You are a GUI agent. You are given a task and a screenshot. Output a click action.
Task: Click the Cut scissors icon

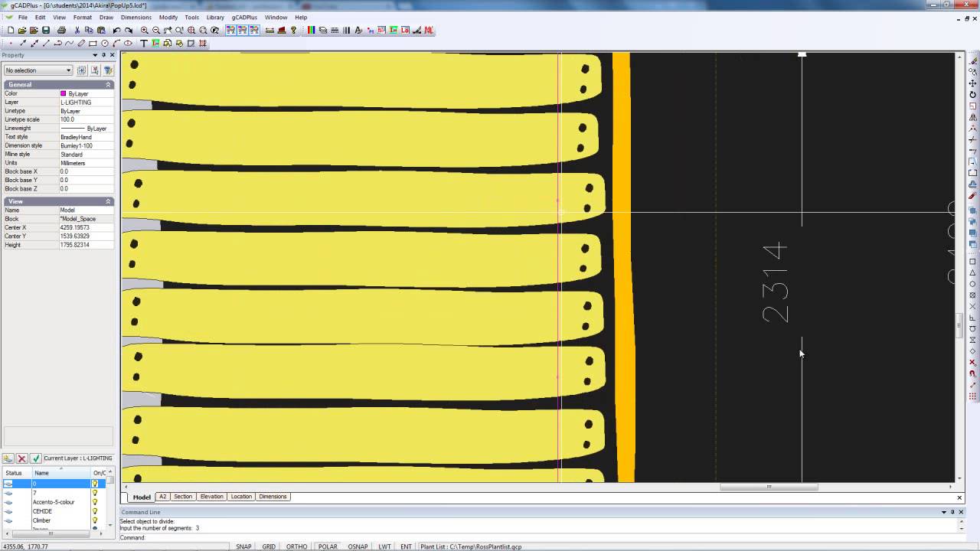[x=77, y=31]
